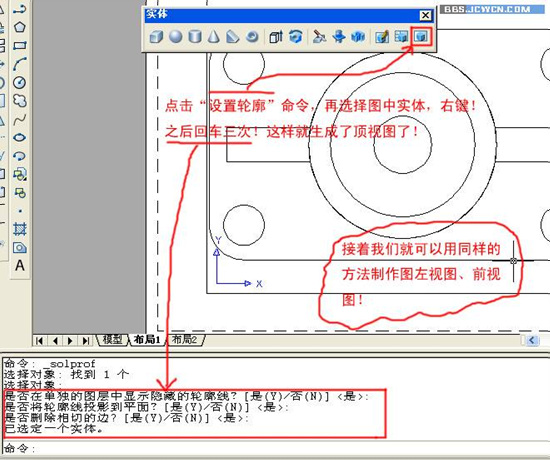Viewport: 550px width, 460px height.
Task: Go to the previous layout tab
Action: coord(55,340)
